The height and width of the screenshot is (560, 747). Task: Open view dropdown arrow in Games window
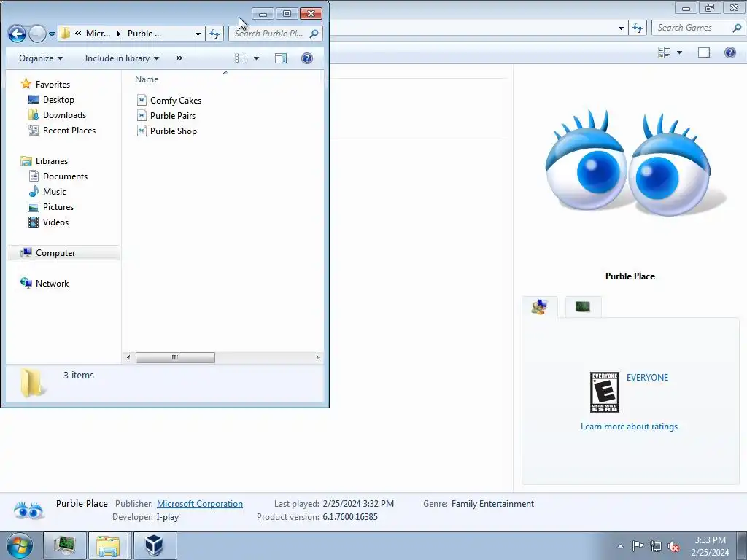pyautogui.click(x=679, y=52)
